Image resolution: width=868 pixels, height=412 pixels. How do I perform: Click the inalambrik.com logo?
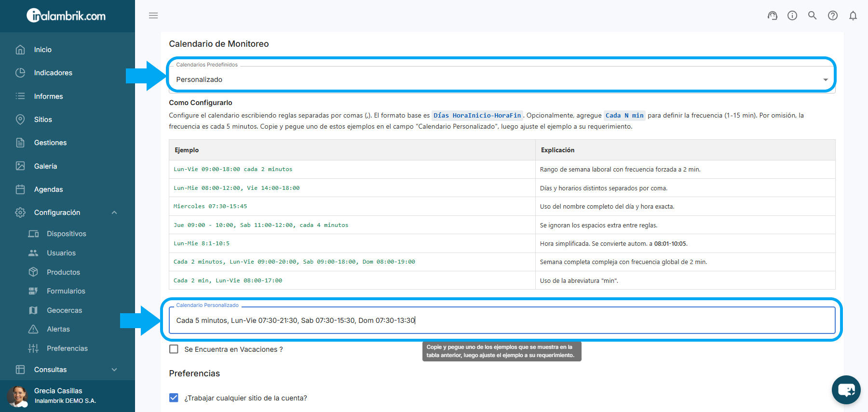tap(67, 15)
